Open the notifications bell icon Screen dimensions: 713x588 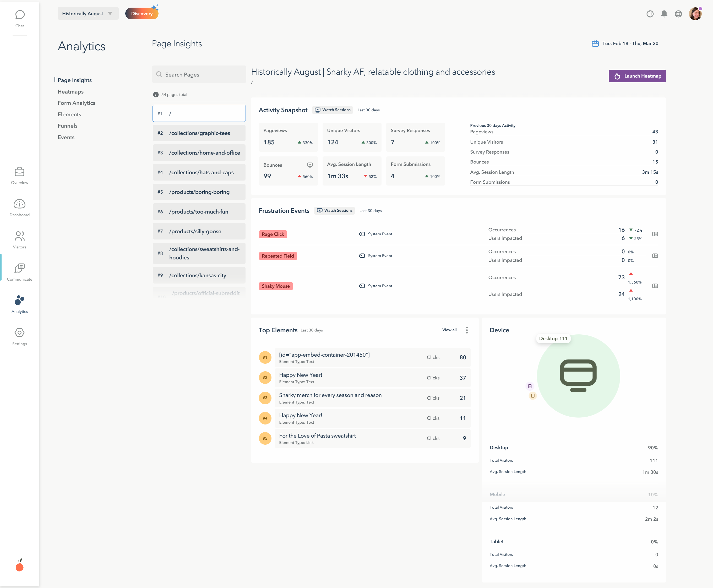click(664, 14)
